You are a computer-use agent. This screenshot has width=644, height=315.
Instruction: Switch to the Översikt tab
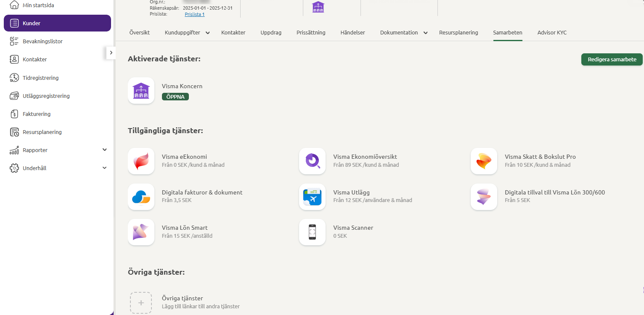click(x=140, y=32)
